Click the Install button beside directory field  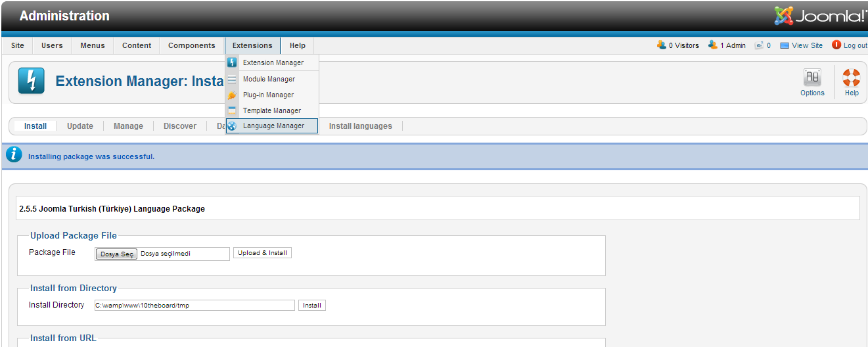point(312,306)
